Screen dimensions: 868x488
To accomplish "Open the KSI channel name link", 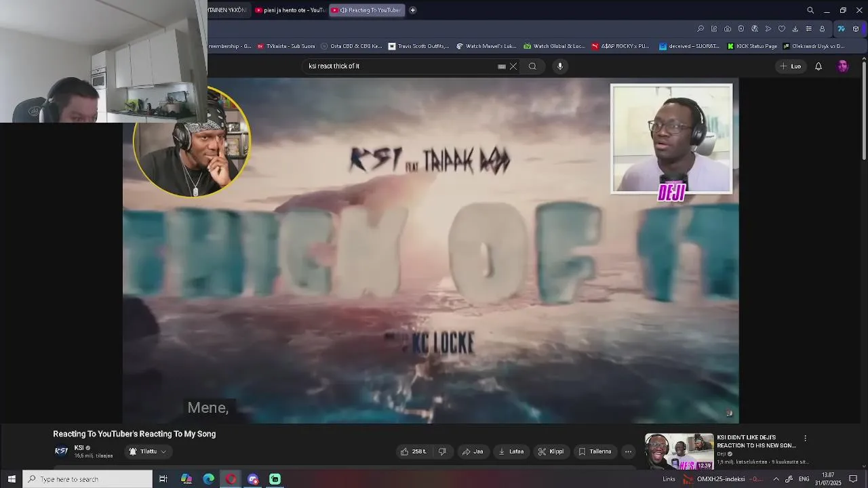I will (x=79, y=448).
